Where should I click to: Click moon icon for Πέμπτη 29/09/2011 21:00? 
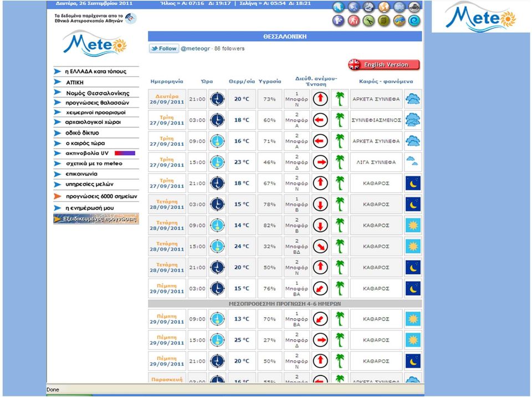[413, 361]
